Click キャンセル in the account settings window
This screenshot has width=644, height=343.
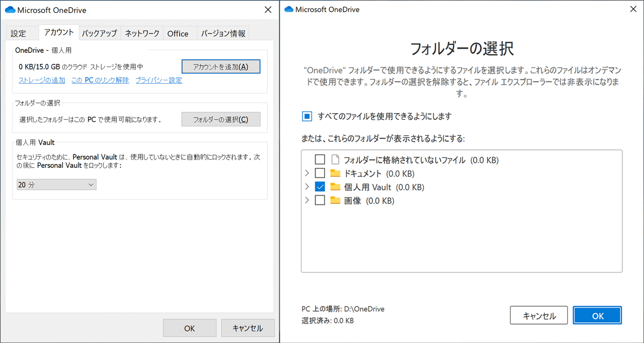click(248, 328)
